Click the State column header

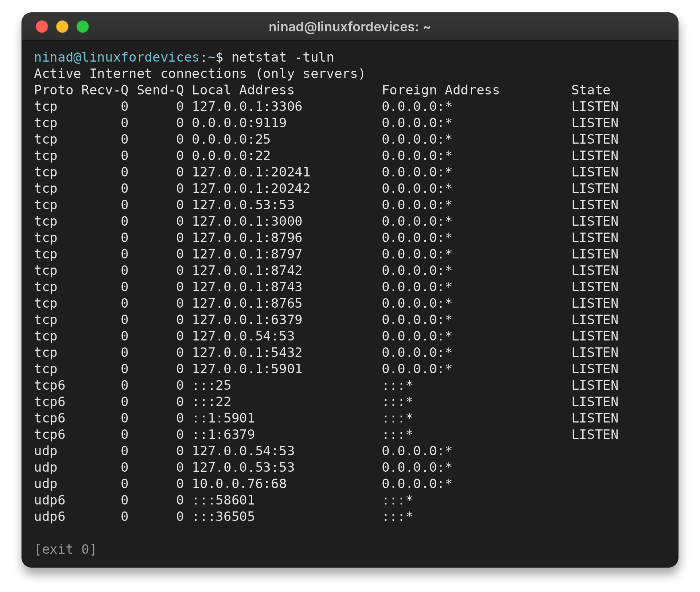pyautogui.click(x=591, y=90)
